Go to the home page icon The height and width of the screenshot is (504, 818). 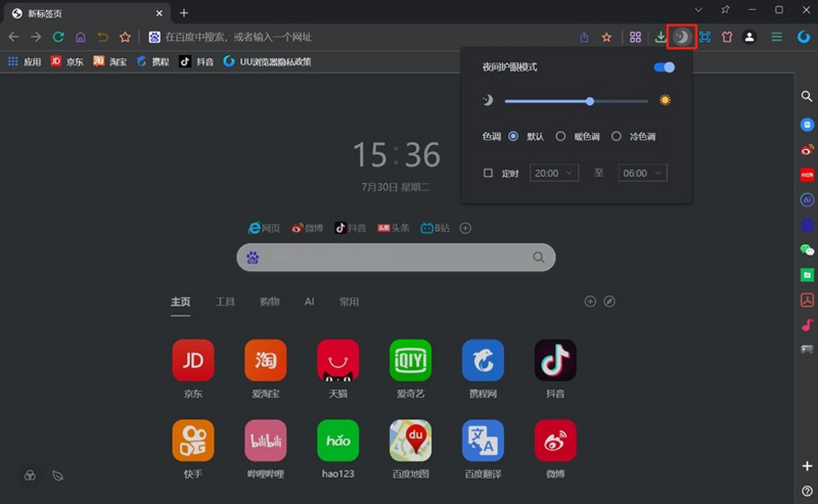tap(80, 37)
